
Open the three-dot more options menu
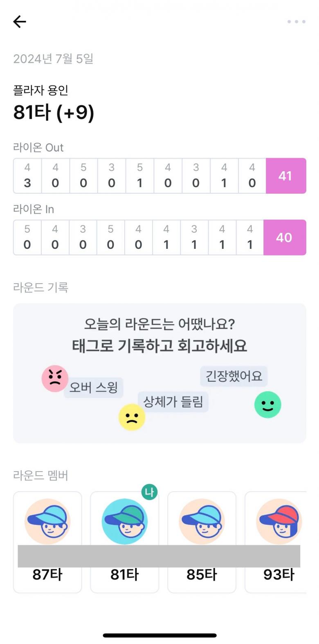(x=296, y=22)
